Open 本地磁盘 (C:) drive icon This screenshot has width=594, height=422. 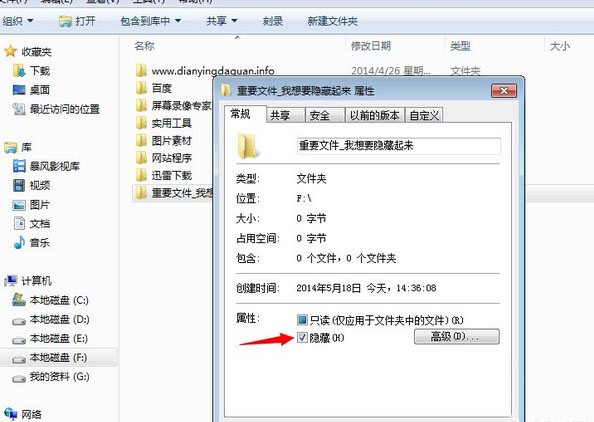(x=19, y=300)
